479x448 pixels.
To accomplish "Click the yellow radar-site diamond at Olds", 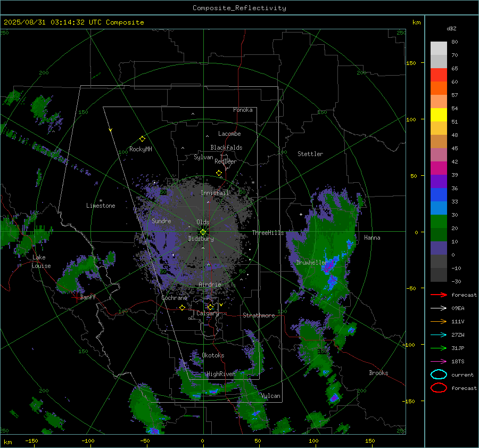I will coord(203,232).
